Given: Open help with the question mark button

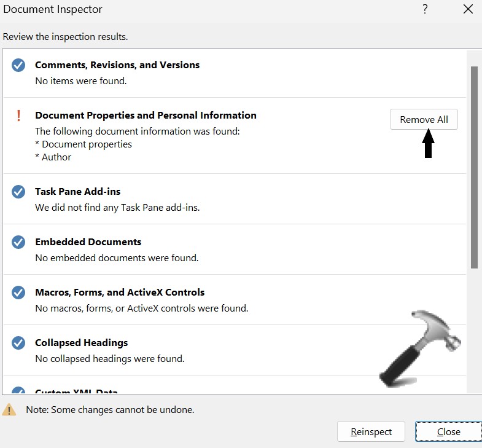Looking at the screenshot, I should 425,9.
